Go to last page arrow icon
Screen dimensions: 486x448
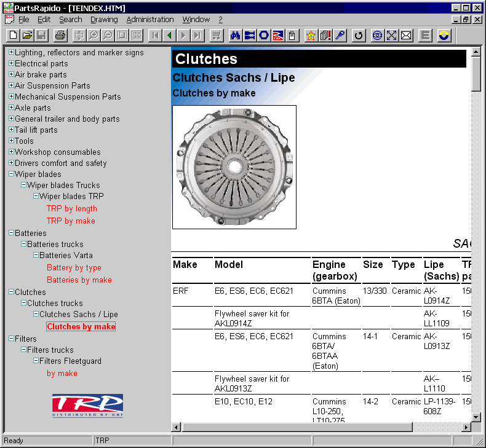click(197, 35)
